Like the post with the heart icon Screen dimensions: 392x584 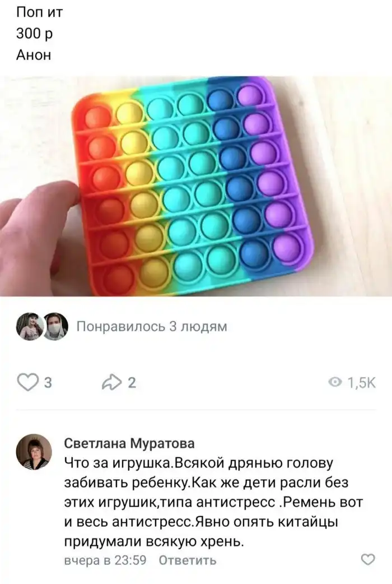27,382
